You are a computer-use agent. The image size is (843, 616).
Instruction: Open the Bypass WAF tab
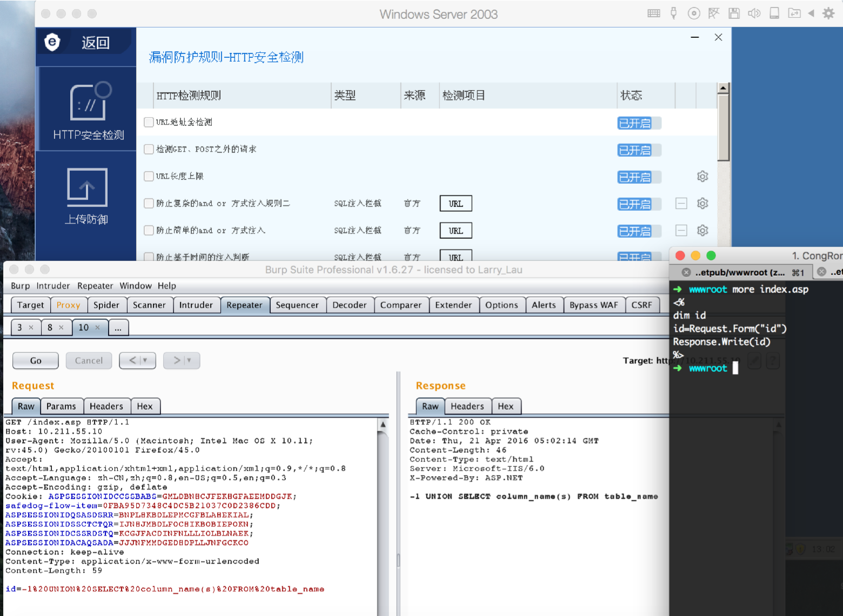click(593, 305)
